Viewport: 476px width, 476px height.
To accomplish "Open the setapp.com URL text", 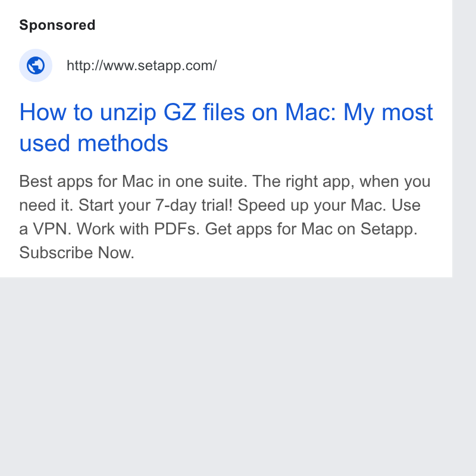I will [x=142, y=65].
